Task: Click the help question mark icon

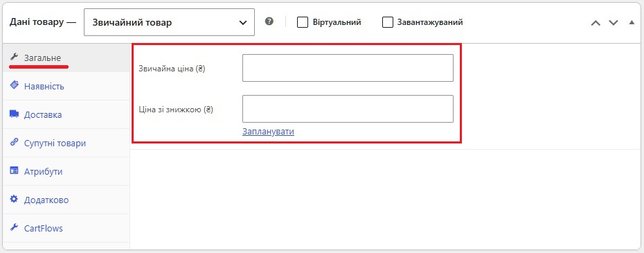Action: (x=269, y=21)
